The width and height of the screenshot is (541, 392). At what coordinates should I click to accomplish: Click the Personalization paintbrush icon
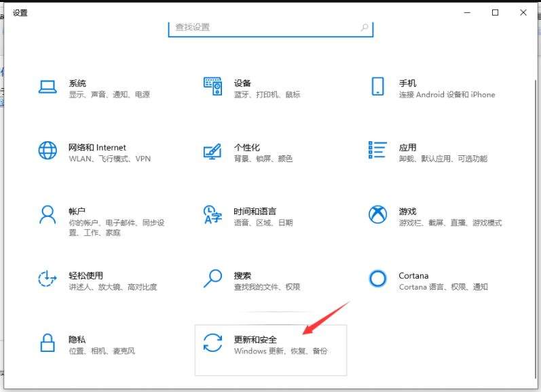point(212,151)
